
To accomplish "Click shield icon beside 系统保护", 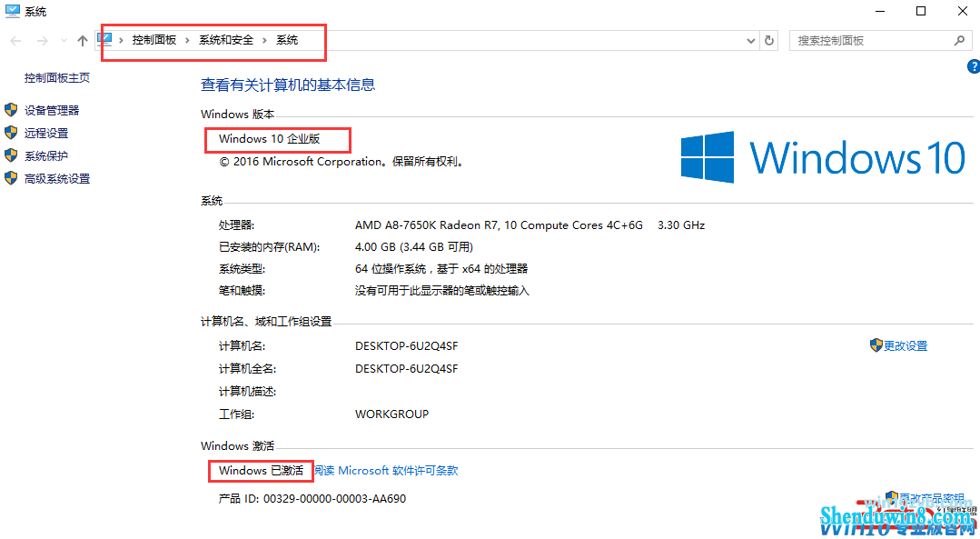I will [11, 155].
